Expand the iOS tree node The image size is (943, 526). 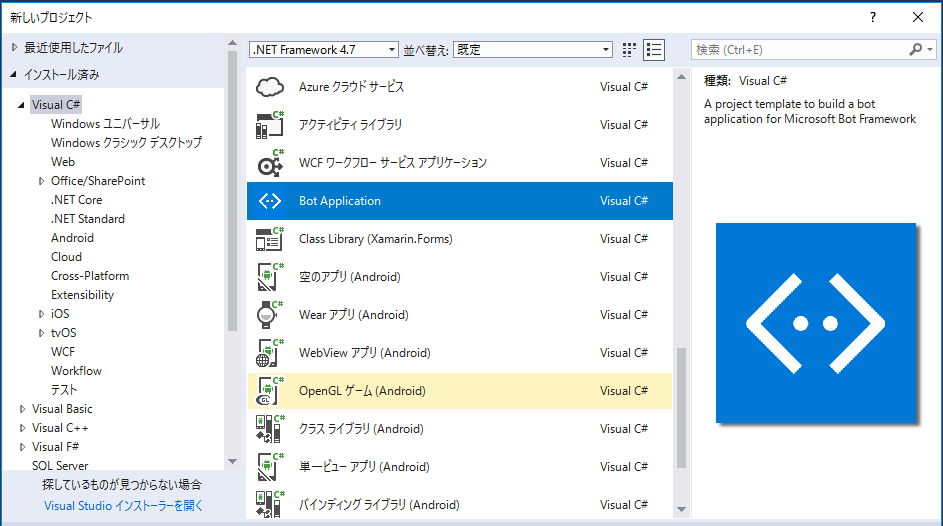click(41, 314)
